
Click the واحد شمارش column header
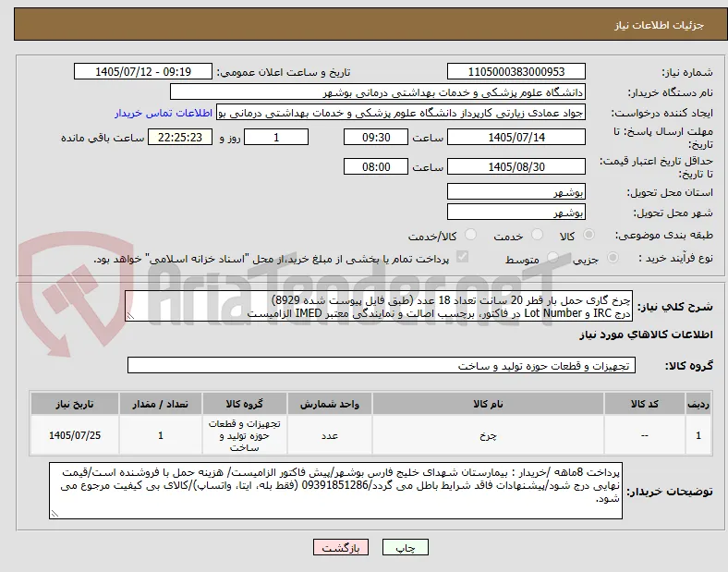(330, 404)
